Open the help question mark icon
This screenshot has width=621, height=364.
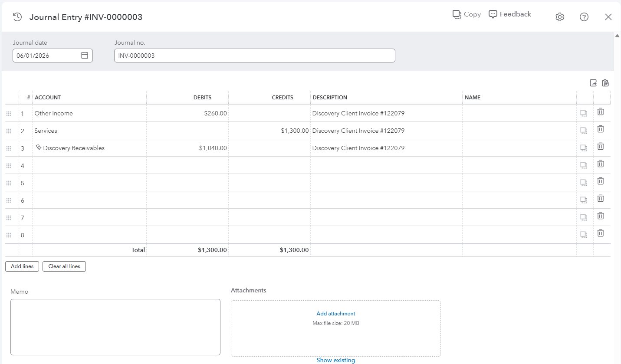[x=584, y=17]
